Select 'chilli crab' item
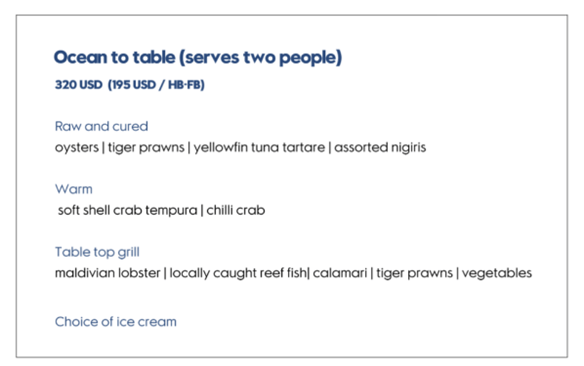Screen dimensions: 584x366 pyautogui.click(x=236, y=210)
